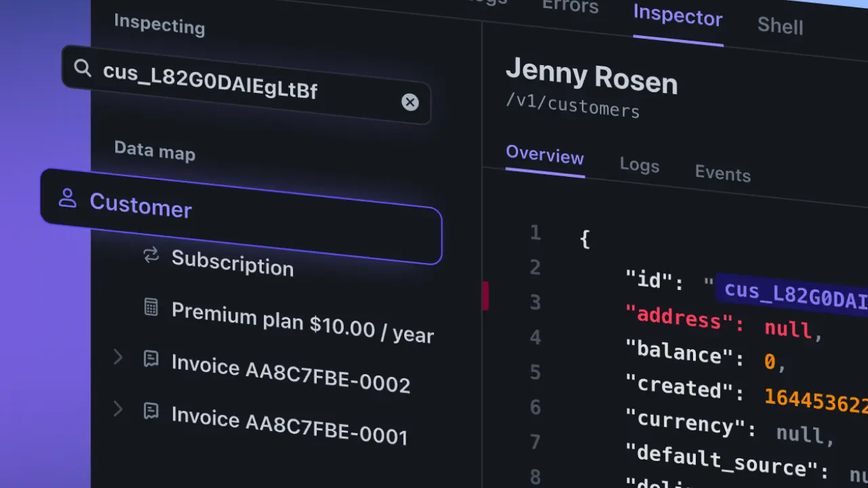Show the Logs sub-tab under Jenny Rosen
This screenshot has width=868, height=488.
pyautogui.click(x=639, y=165)
